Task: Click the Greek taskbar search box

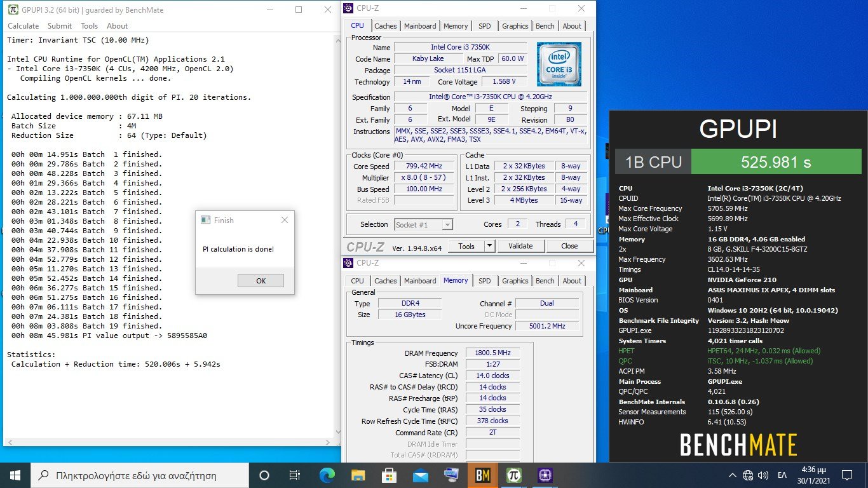Action: 140,475
